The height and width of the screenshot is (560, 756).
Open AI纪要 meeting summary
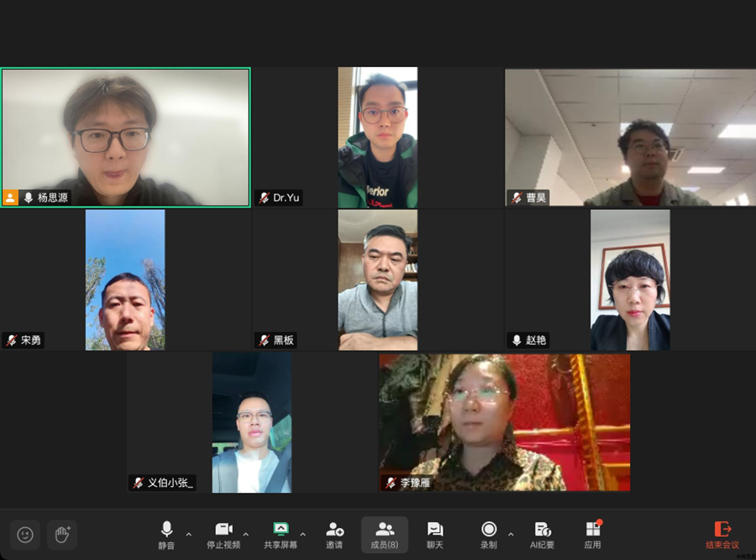pos(543,535)
